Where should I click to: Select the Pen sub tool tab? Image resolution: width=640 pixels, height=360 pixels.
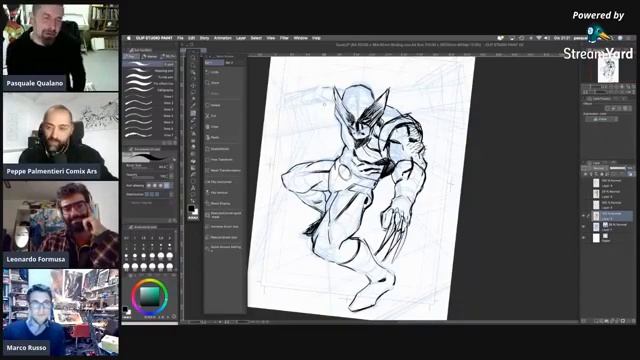pos(131,56)
